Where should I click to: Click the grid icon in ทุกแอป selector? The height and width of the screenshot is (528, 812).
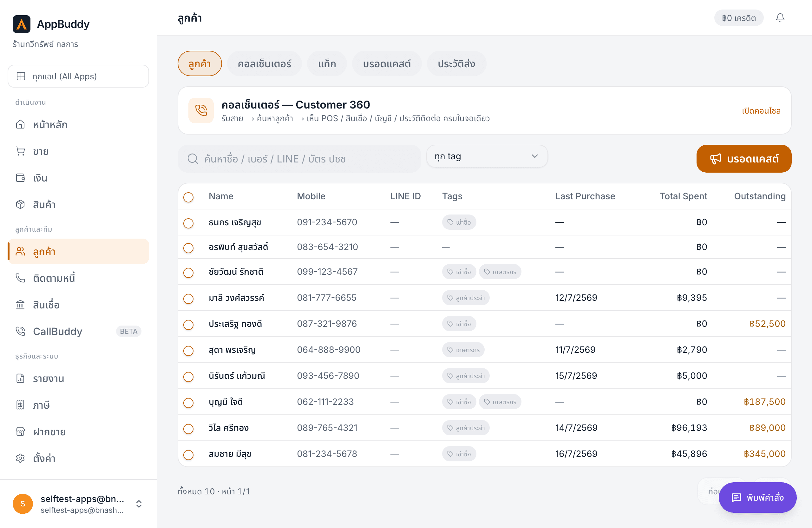click(21, 76)
